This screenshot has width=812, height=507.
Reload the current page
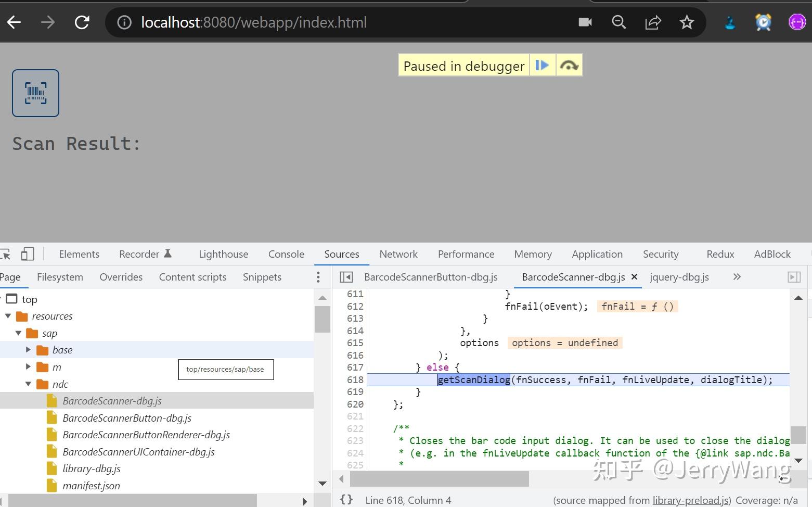pyautogui.click(x=82, y=22)
